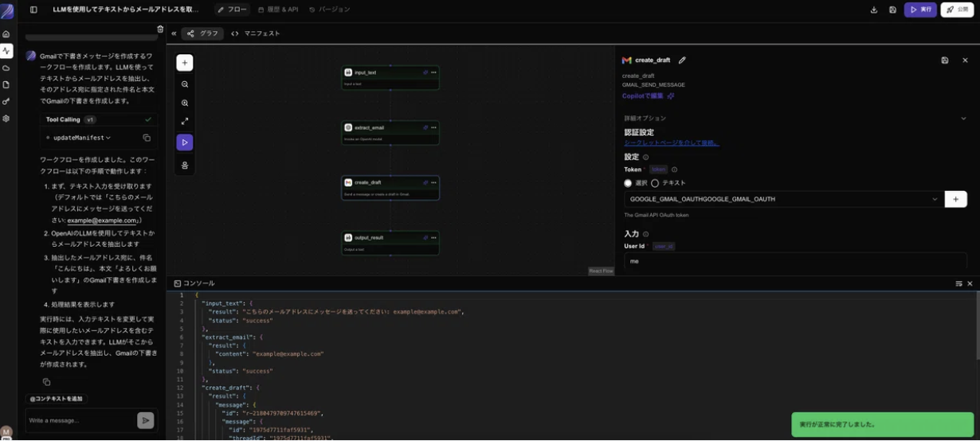Choose the 選択 radio option for Token
Image resolution: width=980 pixels, height=441 pixels.
click(x=628, y=183)
